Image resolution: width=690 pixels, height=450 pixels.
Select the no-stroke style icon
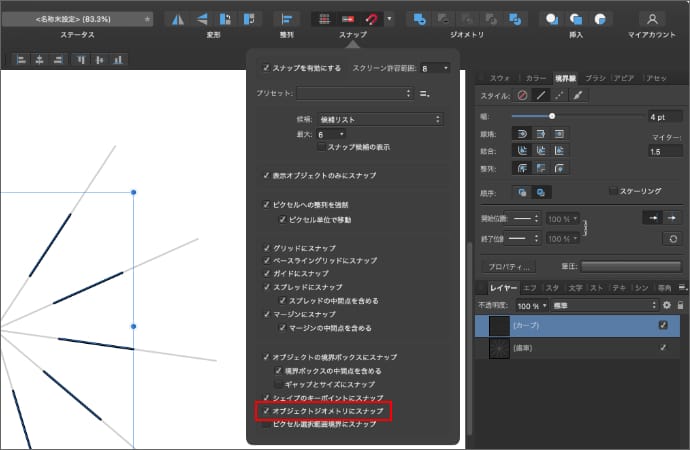click(x=521, y=95)
